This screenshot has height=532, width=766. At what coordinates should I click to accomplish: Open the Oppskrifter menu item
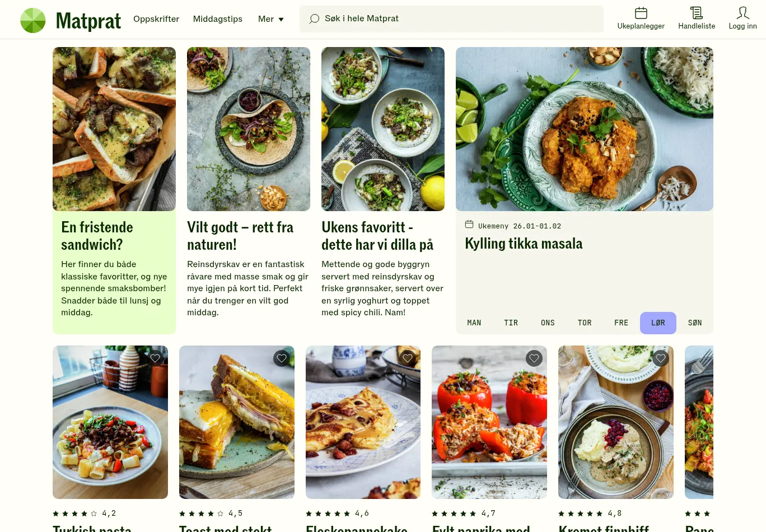(x=156, y=19)
